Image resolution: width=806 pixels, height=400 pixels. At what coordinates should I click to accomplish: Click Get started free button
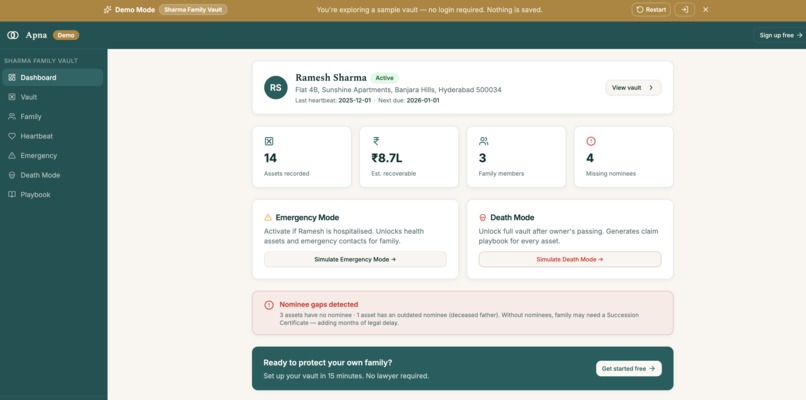point(629,369)
